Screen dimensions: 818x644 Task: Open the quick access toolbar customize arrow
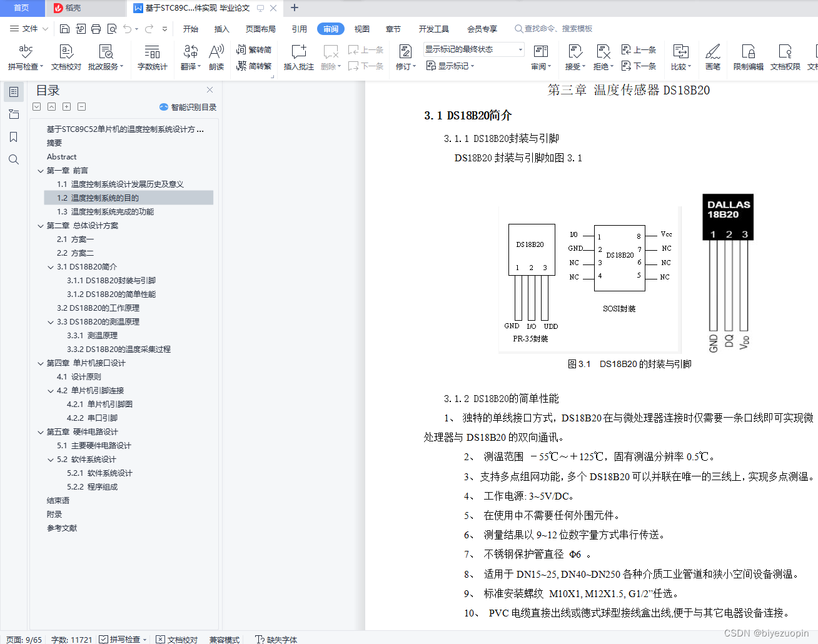165,29
